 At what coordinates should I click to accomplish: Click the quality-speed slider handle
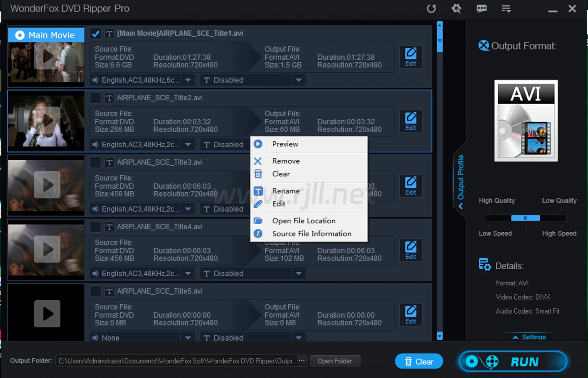pyautogui.click(x=525, y=218)
